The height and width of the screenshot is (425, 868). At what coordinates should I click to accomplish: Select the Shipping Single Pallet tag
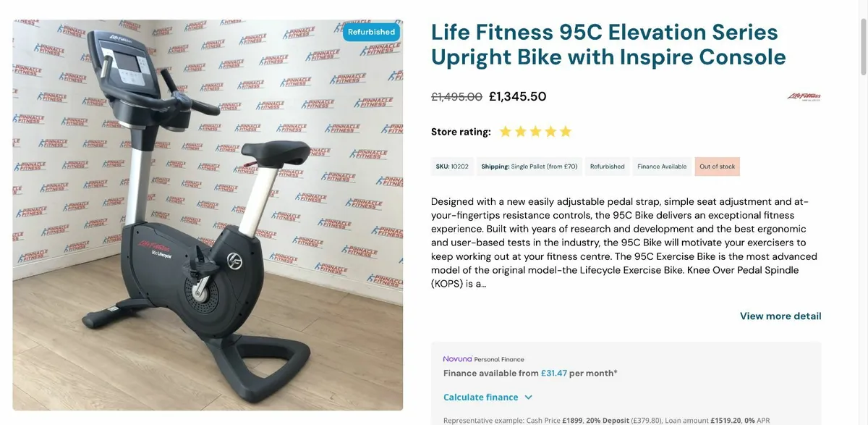point(529,167)
